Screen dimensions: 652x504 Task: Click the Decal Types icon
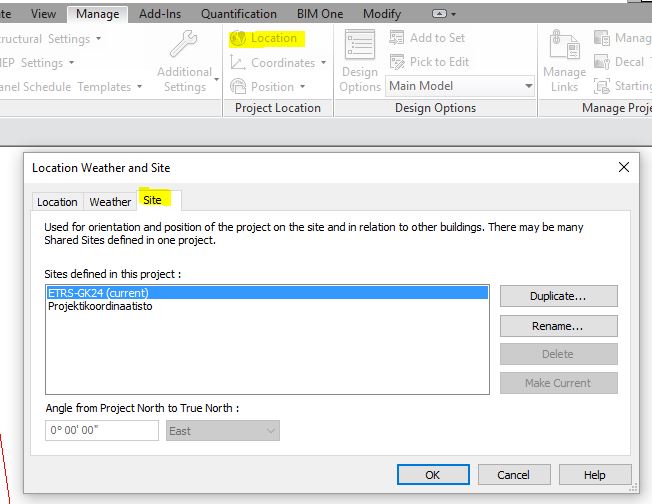point(602,62)
